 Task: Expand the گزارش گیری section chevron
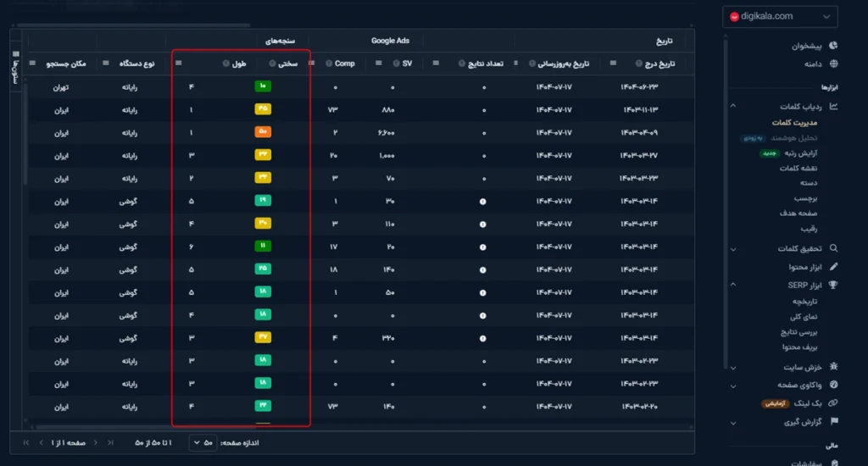coord(733,424)
